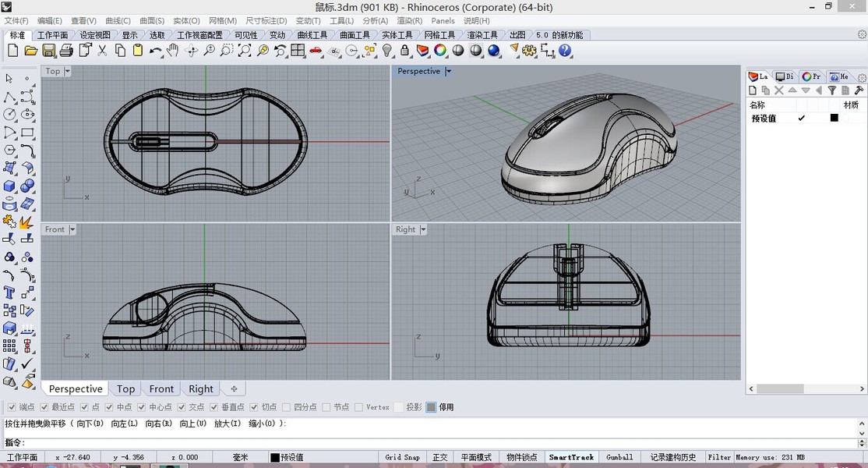Image resolution: width=868 pixels, height=468 pixels.
Task: Switch to the Top viewport tab at bottom
Action: point(125,388)
